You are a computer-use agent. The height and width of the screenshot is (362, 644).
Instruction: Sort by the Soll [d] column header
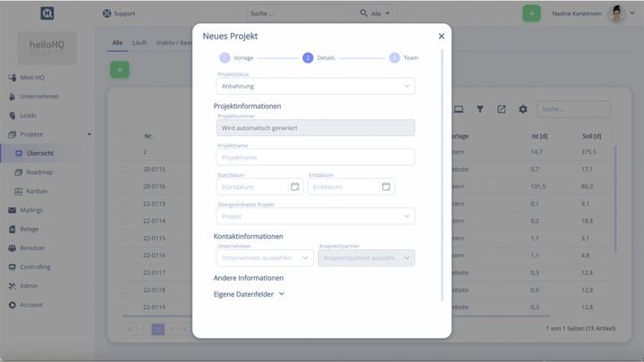click(591, 136)
